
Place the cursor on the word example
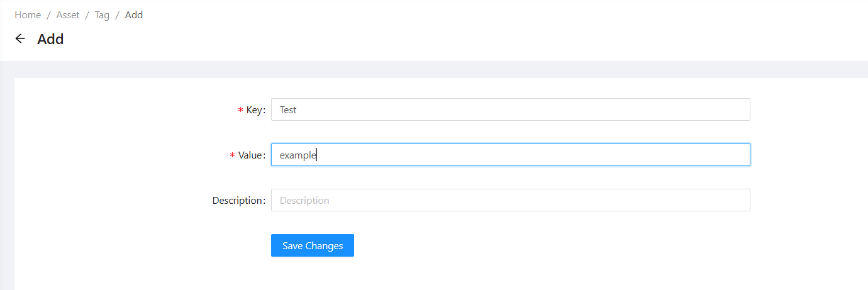click(297, 155)
